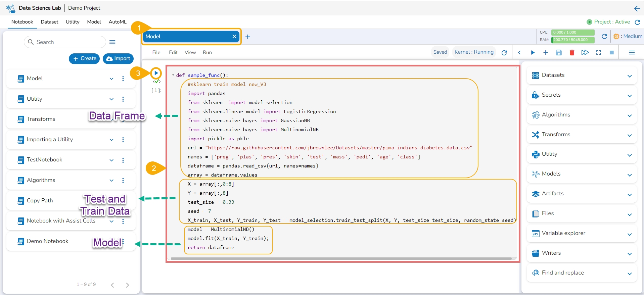Stop execution with the square stop icon
This screenshot has width=644, height=295.
[611, 53]
